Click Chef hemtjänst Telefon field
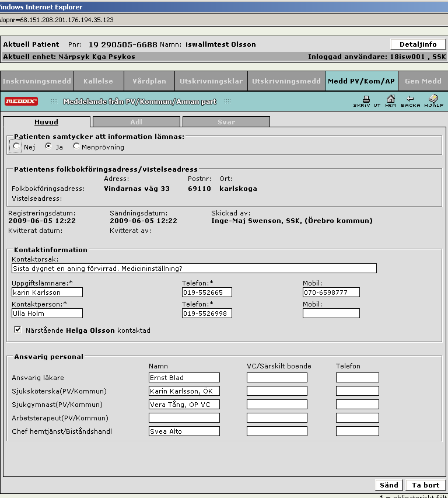Viewport: 448px width, 498px height. [358, 431]
